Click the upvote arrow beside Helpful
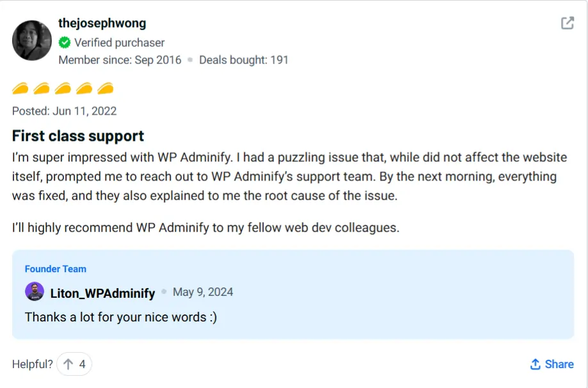 click(x=68, y=364)
